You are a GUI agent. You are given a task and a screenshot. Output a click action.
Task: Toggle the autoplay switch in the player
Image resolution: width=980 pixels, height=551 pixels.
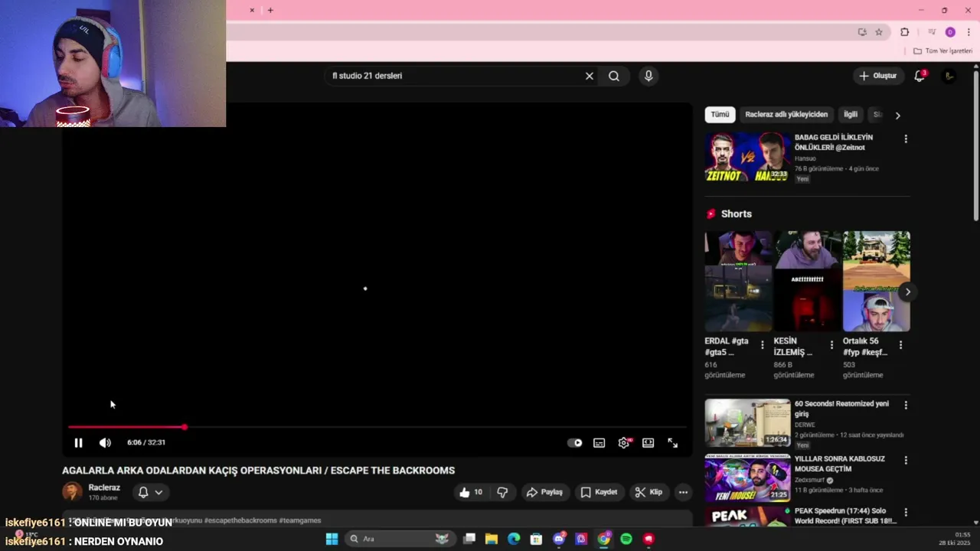(x=574, y=442)
